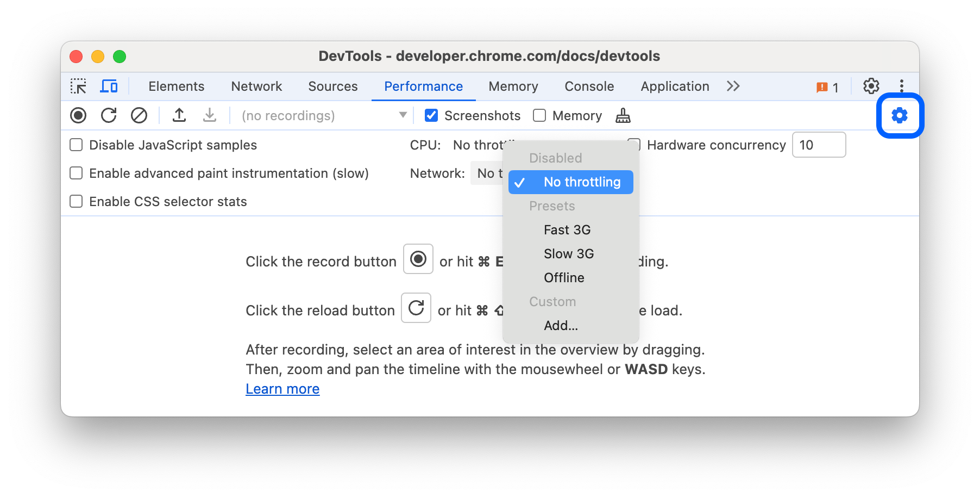Image resolution: width=980 pixels, height=497 pixels.
Task: Clear all recordings with the circle-slash icon
Action: click(x=139, y=115)
